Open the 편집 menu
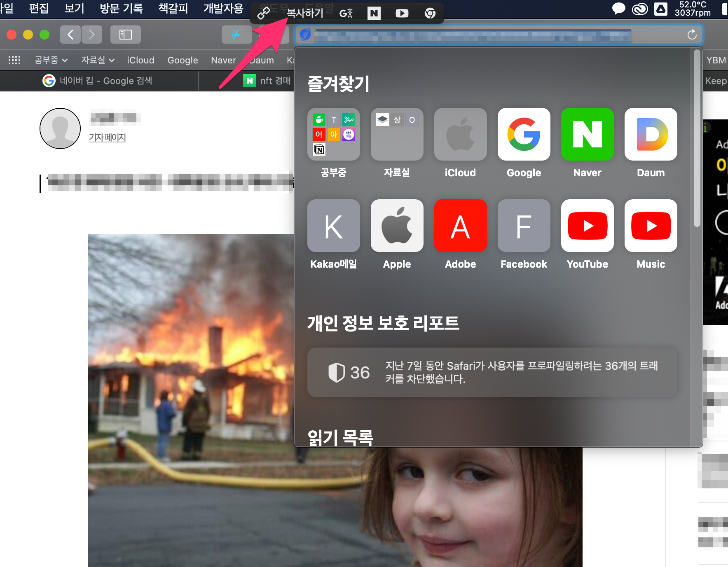 click(x=39, y=8)
